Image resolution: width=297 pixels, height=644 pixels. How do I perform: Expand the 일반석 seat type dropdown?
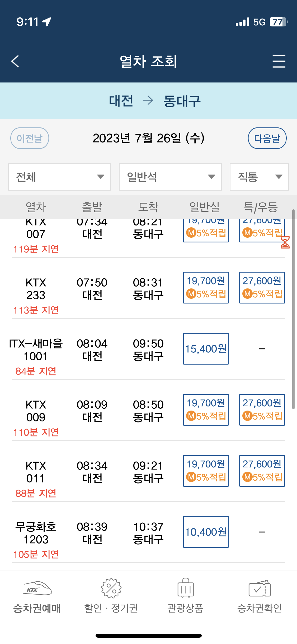pyautogui.click(x=170, y=177)
